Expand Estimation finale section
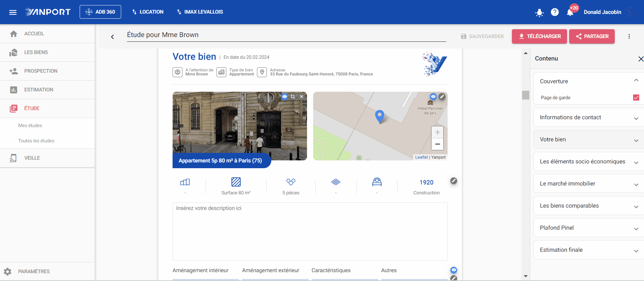 click(x=636, y=251)
